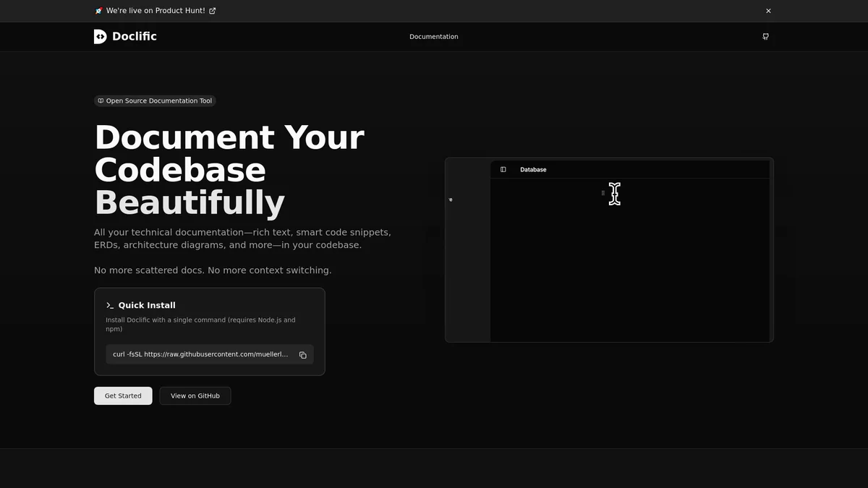868x488 pixels.
Task: Click the block drag handle in the preview editor
Action: 603,193
